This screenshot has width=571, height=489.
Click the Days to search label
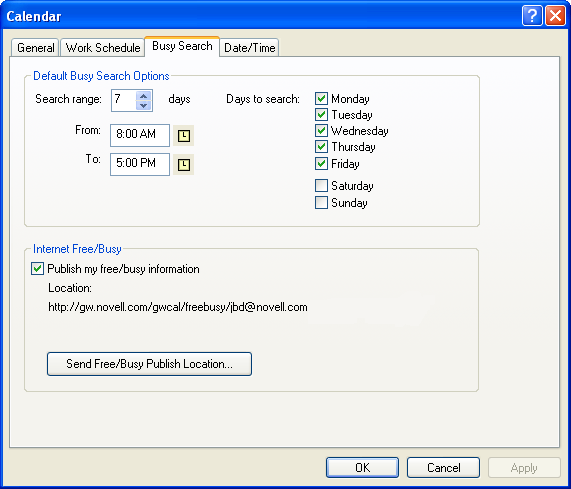point(263,99)
